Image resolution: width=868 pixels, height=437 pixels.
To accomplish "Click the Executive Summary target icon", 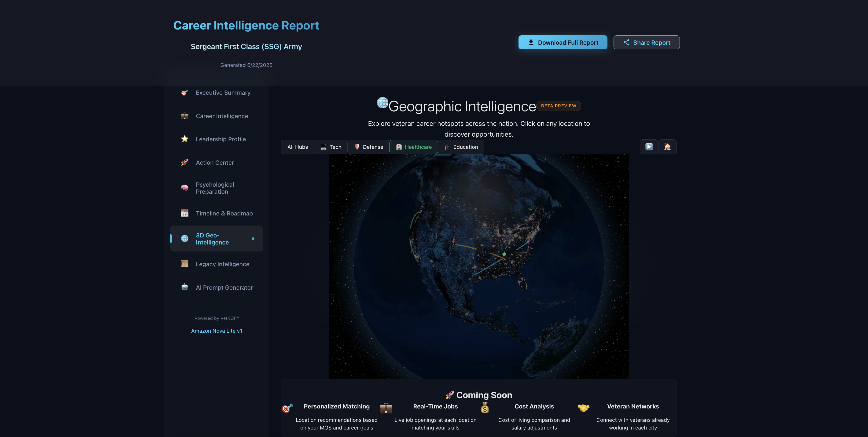I will coord(185,93).
